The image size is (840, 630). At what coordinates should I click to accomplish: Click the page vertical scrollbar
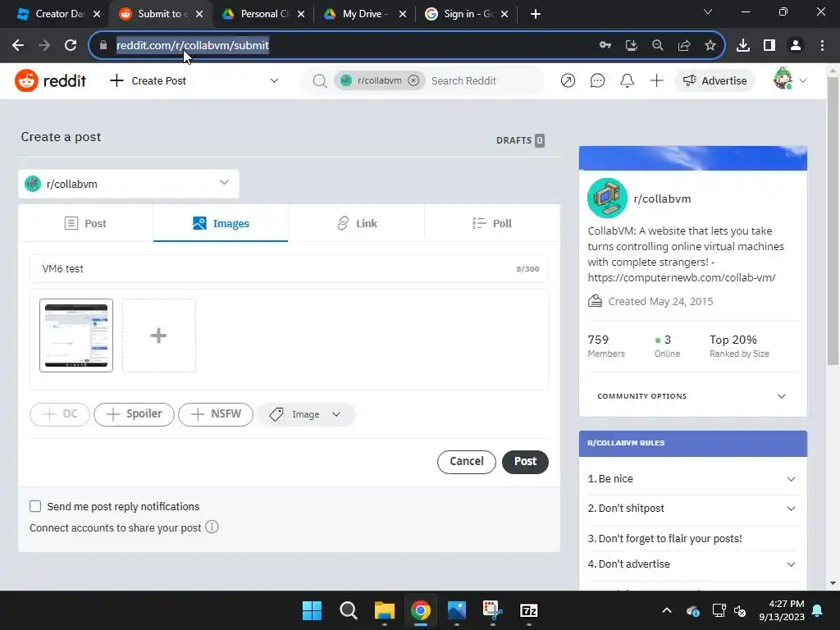point(833,220)
